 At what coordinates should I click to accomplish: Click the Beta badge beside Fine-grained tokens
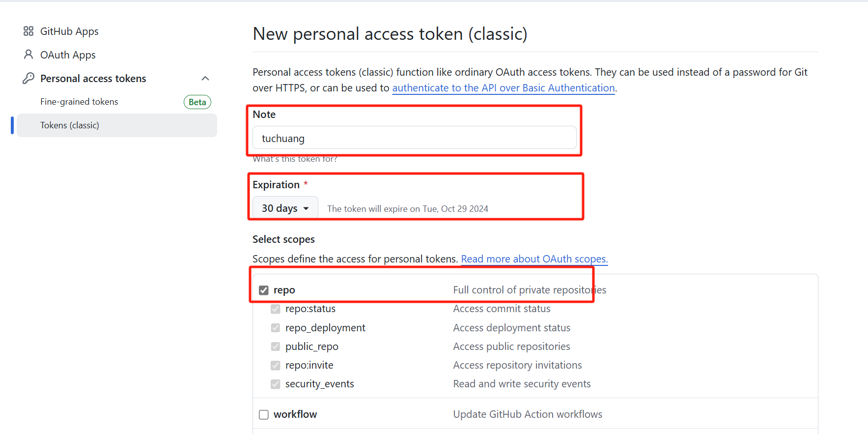point(197,102)
